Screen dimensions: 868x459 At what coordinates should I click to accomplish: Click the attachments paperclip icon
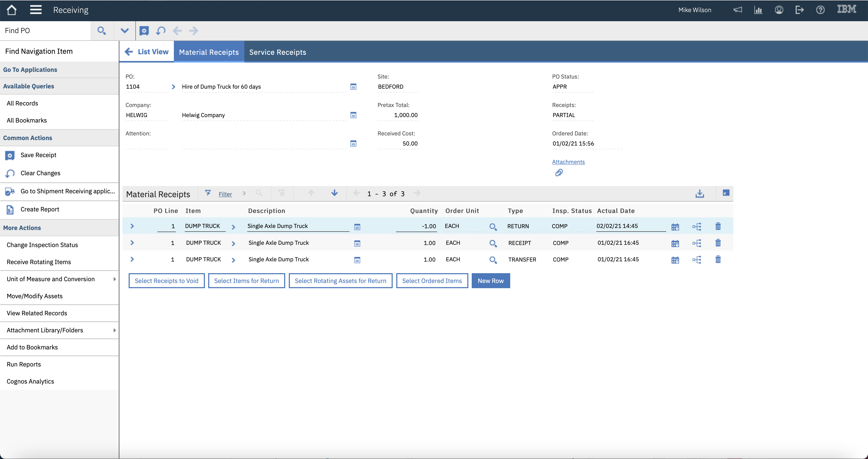point(559,173)
